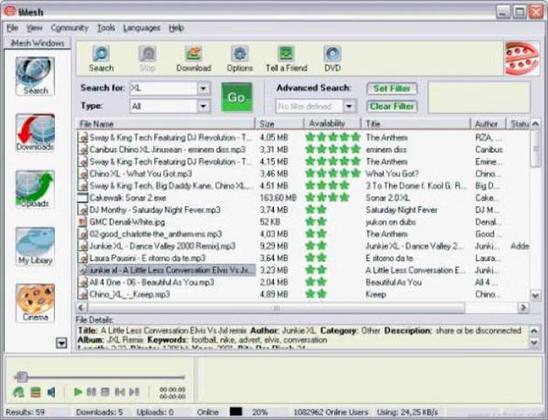Click the green open-file icon in player

tap(19, 392)
